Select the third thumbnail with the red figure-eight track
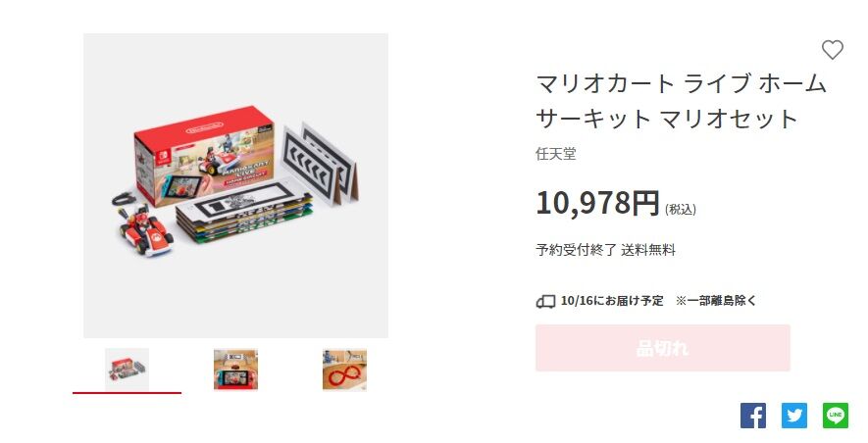This screenshot has height=443, width=868. [x=344, y=369]
